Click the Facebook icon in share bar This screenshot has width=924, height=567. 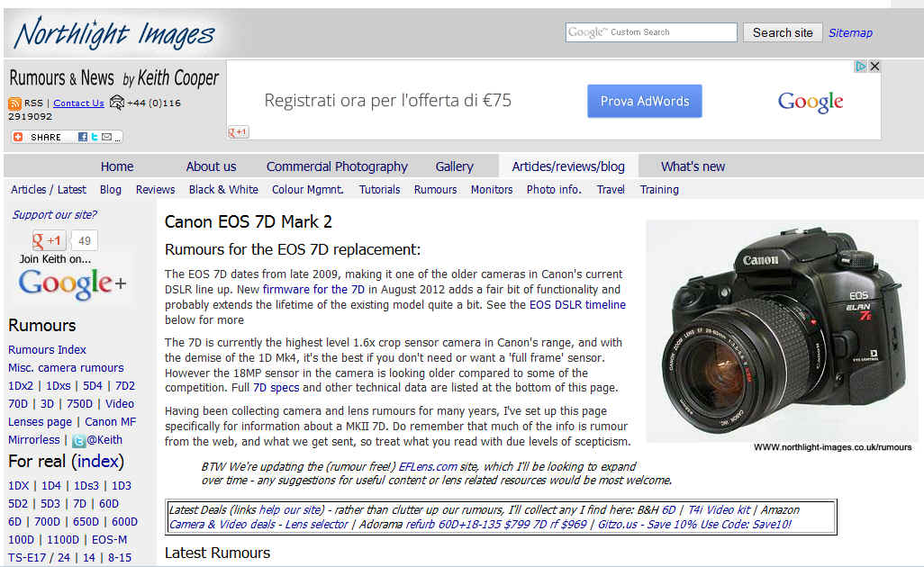click(x=83, y=137)
